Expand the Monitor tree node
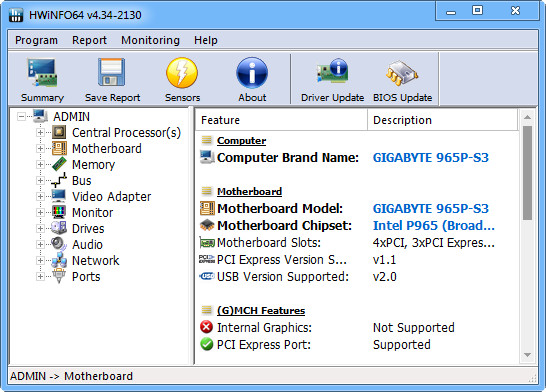This screenshot has width=546, height=392. coord(40,212)
